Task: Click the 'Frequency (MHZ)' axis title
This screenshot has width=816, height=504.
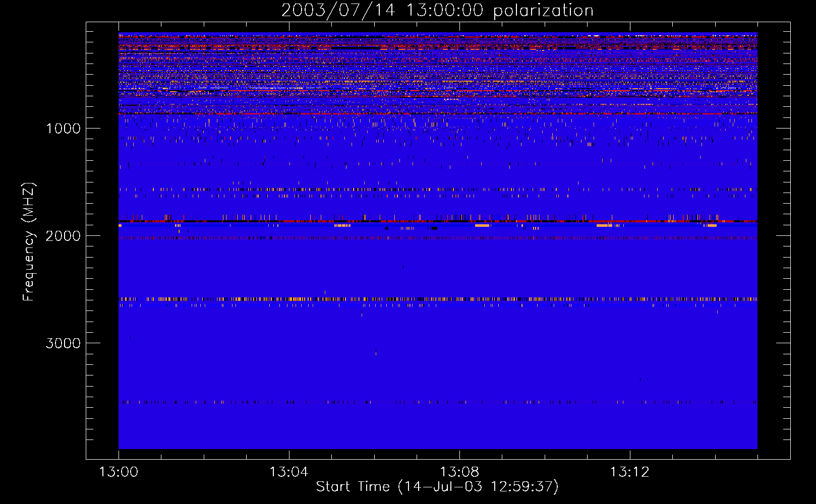Action: (28, 241)
